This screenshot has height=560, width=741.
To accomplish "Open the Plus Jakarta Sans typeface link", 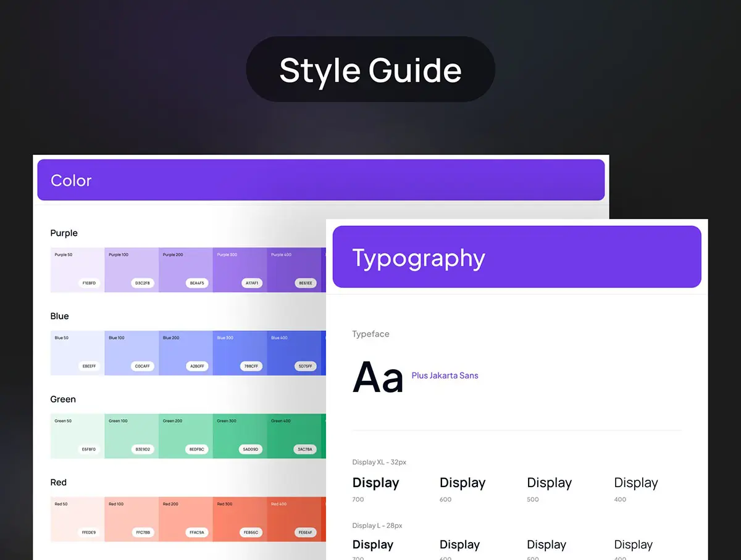I will tap(445, 375).
